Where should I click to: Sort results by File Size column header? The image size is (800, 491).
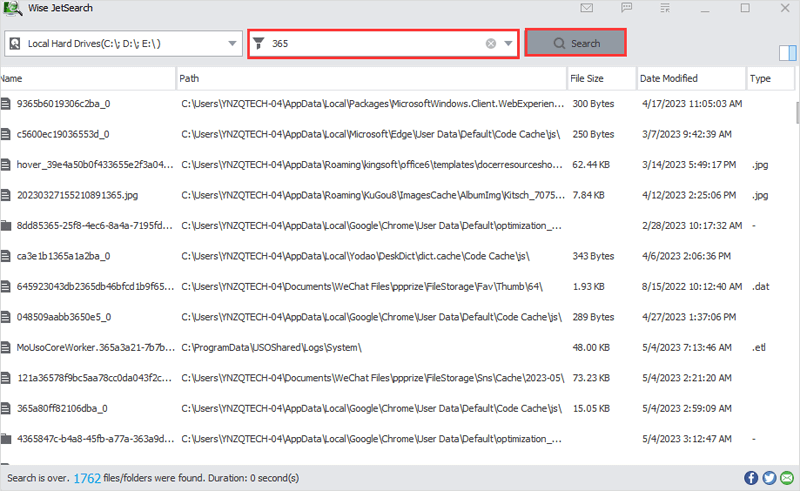[x=602, y=79]
